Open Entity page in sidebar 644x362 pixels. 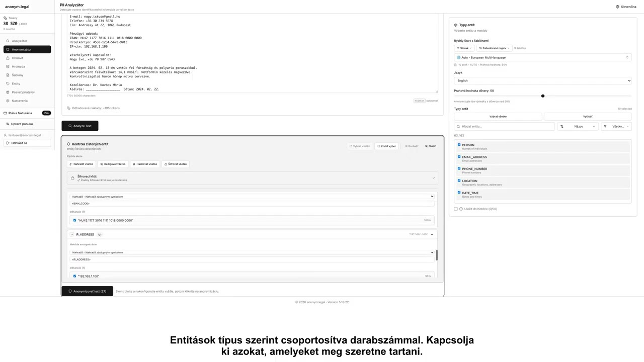click(27, 83)
